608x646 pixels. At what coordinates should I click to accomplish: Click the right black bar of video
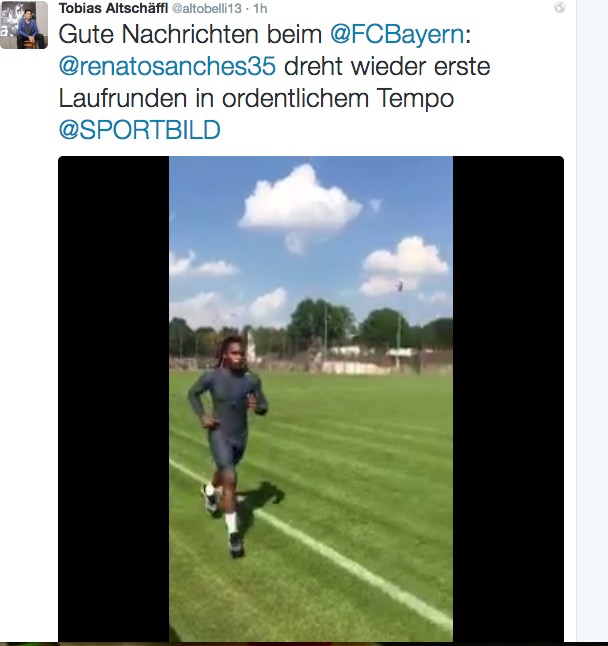pos(508,398)
